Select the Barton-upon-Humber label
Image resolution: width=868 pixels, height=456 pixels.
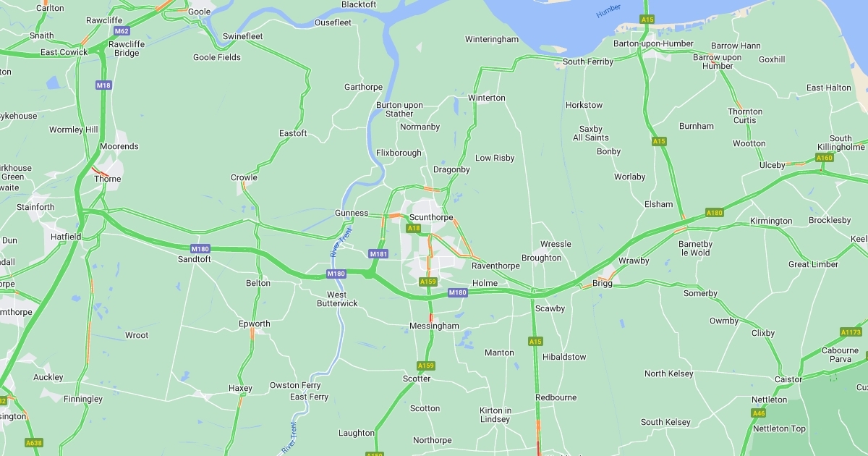click(653, 43)
